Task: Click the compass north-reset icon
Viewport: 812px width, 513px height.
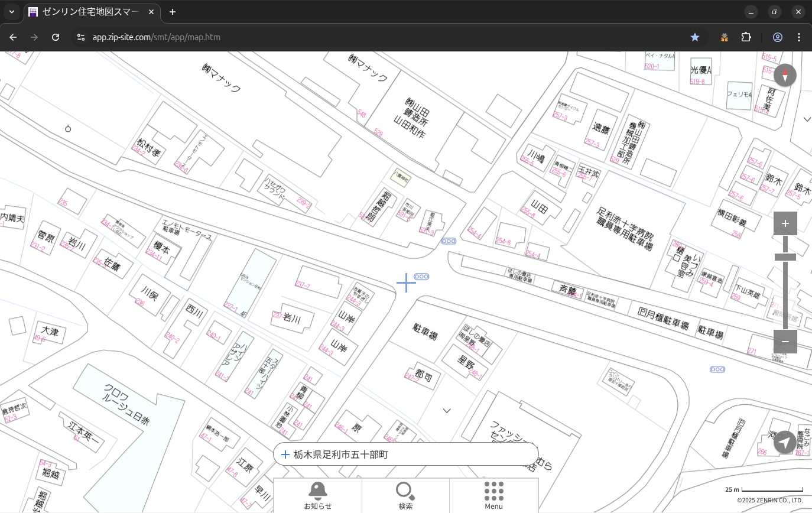Action: pyautogui.click(x=785, y=76)
